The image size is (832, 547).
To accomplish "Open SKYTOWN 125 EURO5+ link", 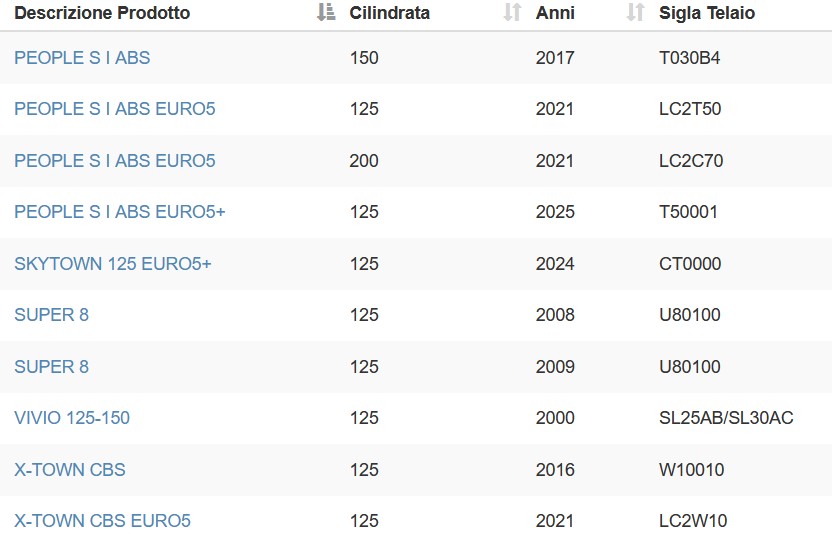I will [112, 263].
